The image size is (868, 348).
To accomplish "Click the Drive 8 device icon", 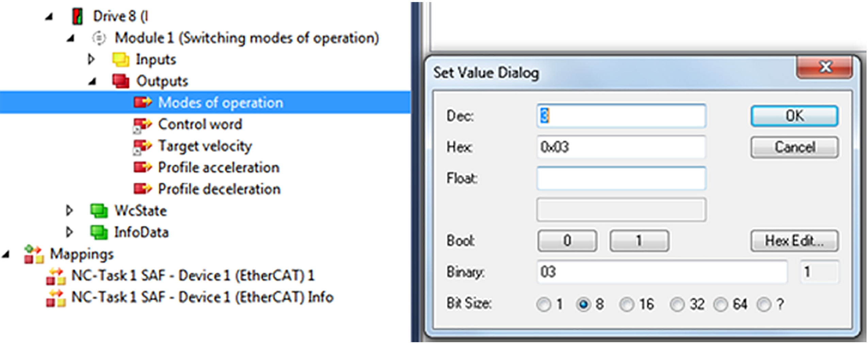I will pyautogui.click(x=78, y=16).
